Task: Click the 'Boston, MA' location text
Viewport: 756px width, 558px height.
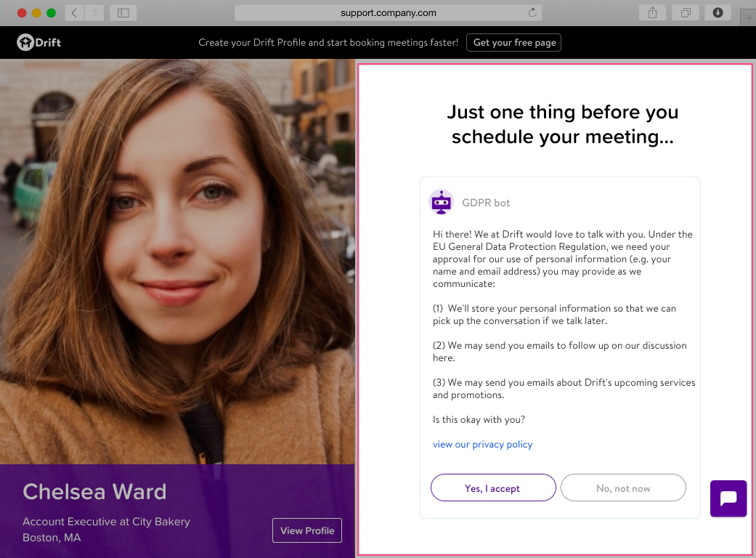Action: point(52,537)
